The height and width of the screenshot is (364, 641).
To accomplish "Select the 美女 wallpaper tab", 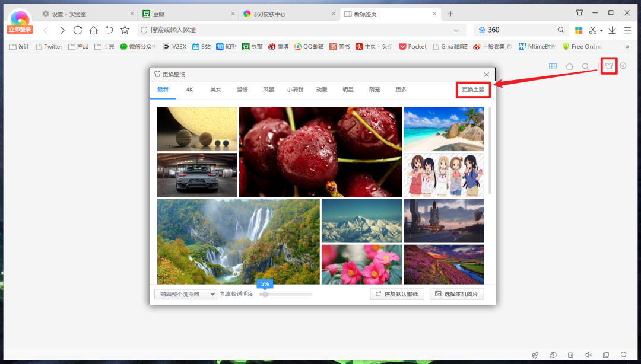I will pos(216,90).
